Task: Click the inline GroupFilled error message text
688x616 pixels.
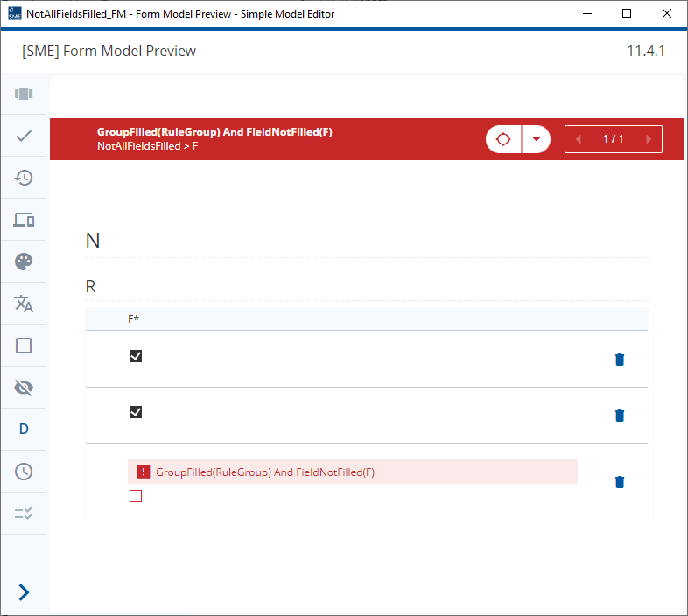Action: coord(265,472)
